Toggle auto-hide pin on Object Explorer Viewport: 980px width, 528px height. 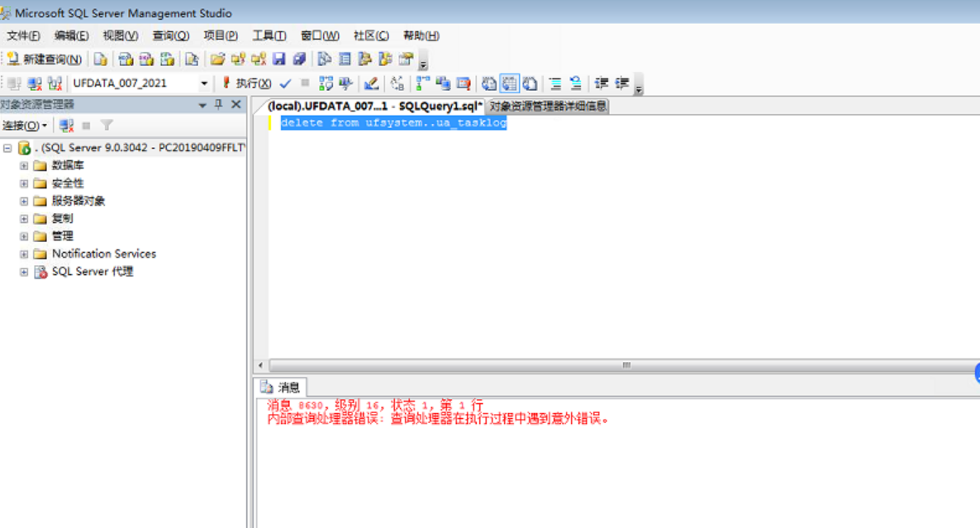219,104
